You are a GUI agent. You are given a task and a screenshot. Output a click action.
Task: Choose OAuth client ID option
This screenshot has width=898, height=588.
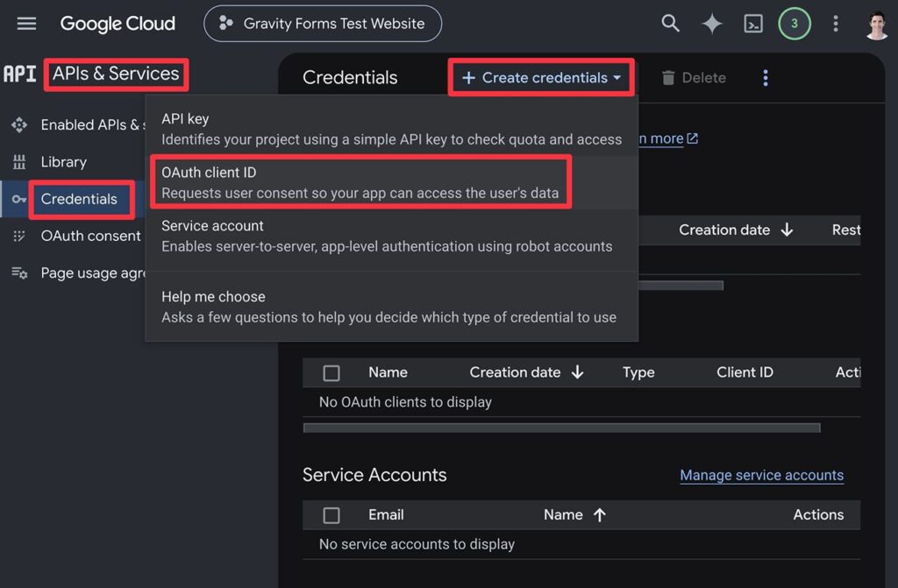(392, 182)
